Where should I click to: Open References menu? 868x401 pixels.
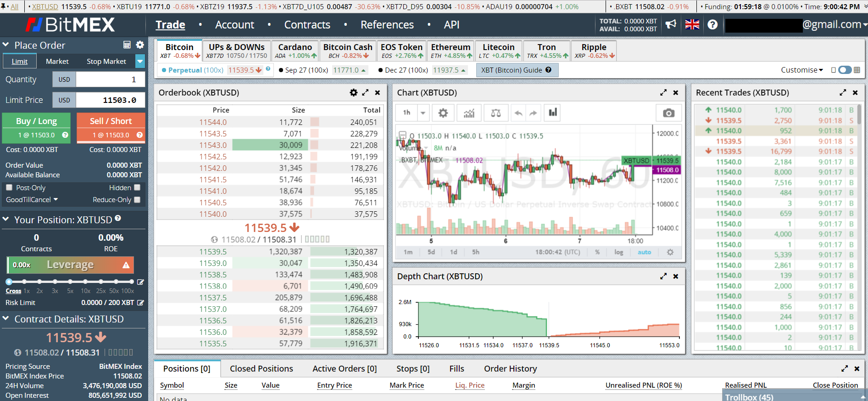click(x=387, y=25)
